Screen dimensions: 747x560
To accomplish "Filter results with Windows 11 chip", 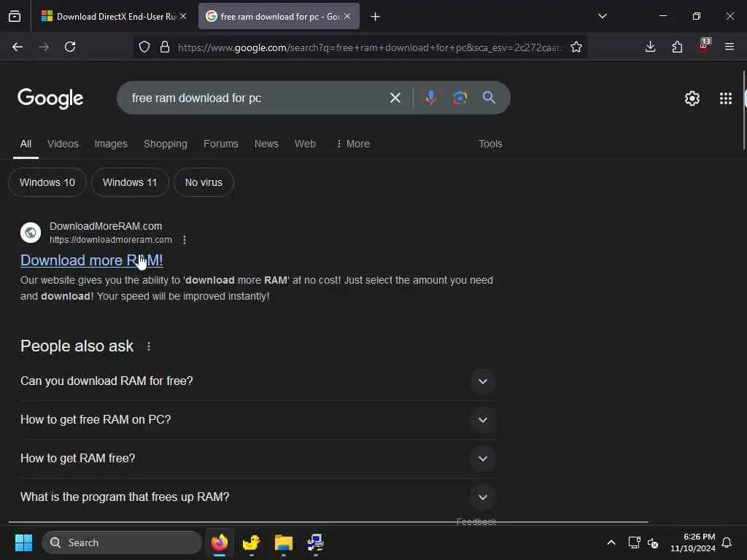I will pyautogui.click(x=130, y=182).
